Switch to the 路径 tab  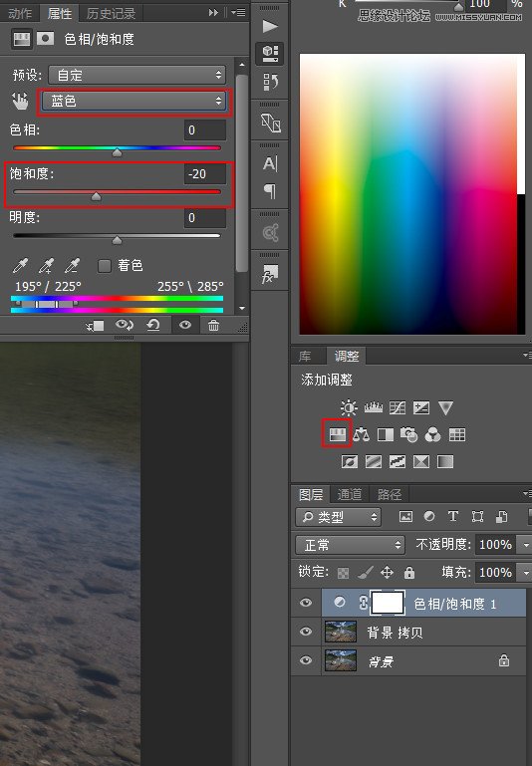coord(390,494)
